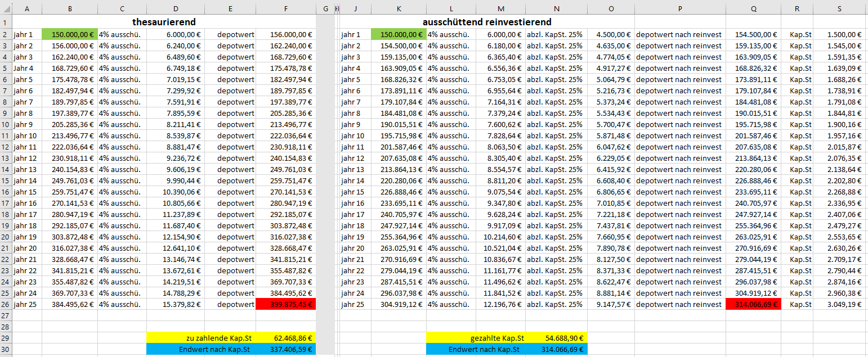Viewport: 868px width, 357px height.
Task: Click the select-all corner of the sheet
Action: [x=6, y=8]
